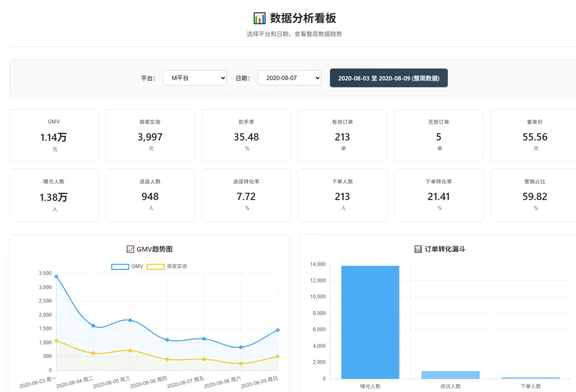
Task: Click the 进店人数 axis label under the funnel chart
Action: [x=450, y=386]
